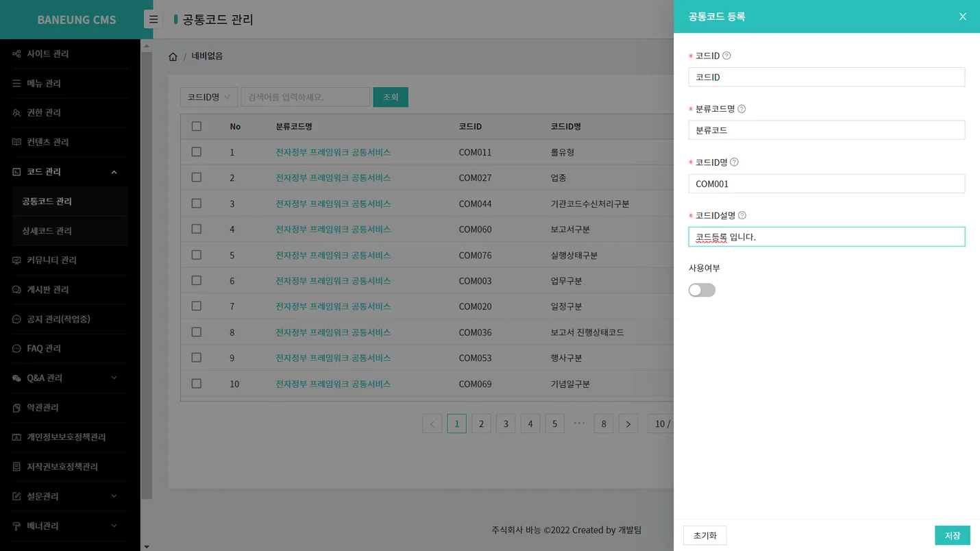This screenshot has height=551, width=980.
Task: Click the Q&A 관리 sidebar icon
Action: point(16,378)
